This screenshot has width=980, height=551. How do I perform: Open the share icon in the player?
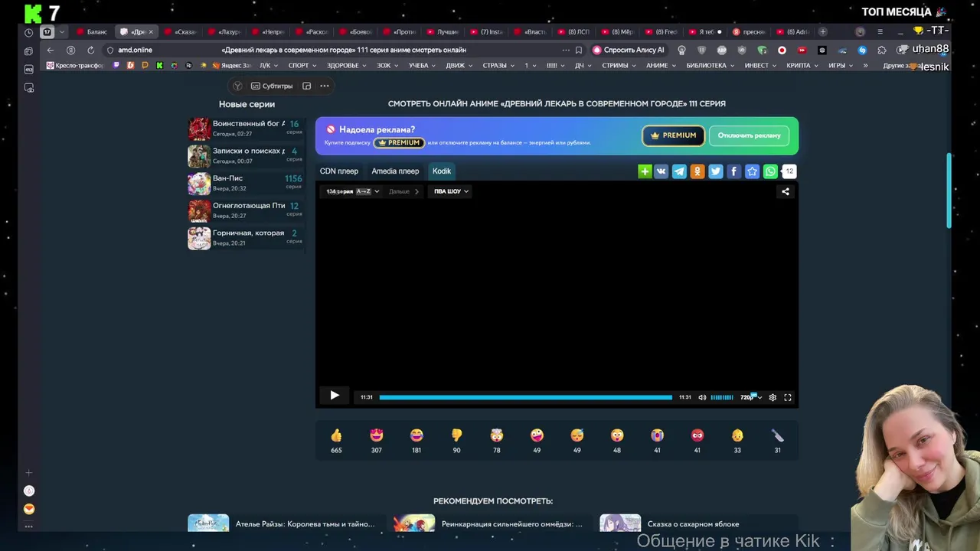786,191
